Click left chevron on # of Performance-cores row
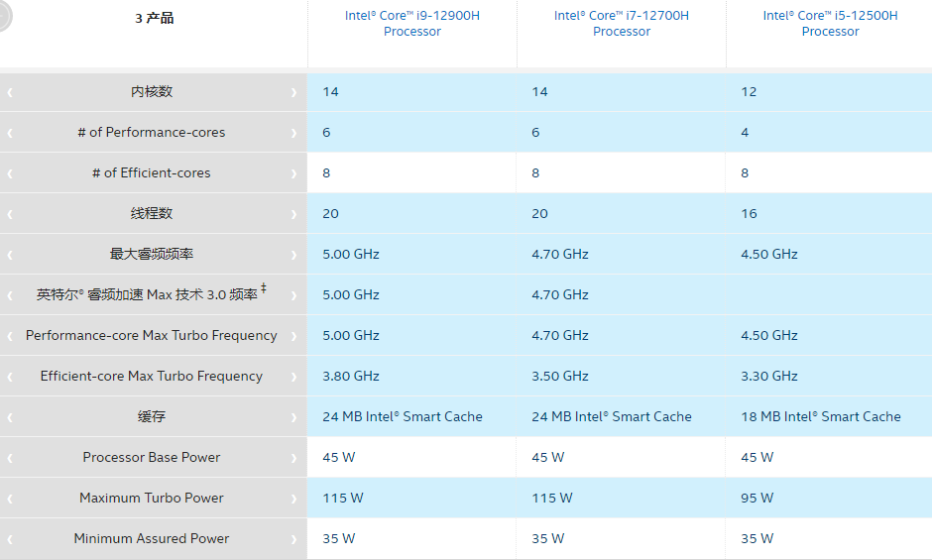Image resolution: width=932 pixels, height=560 pixels. [x=10, y=133]
